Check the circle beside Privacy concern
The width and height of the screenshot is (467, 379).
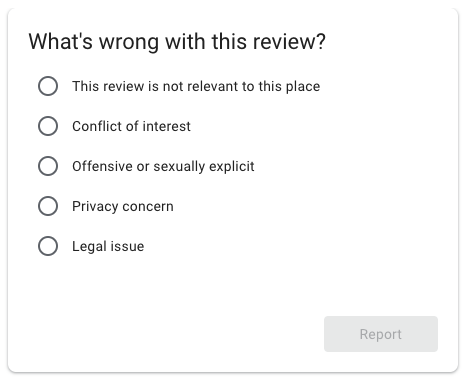pos(48,206)
